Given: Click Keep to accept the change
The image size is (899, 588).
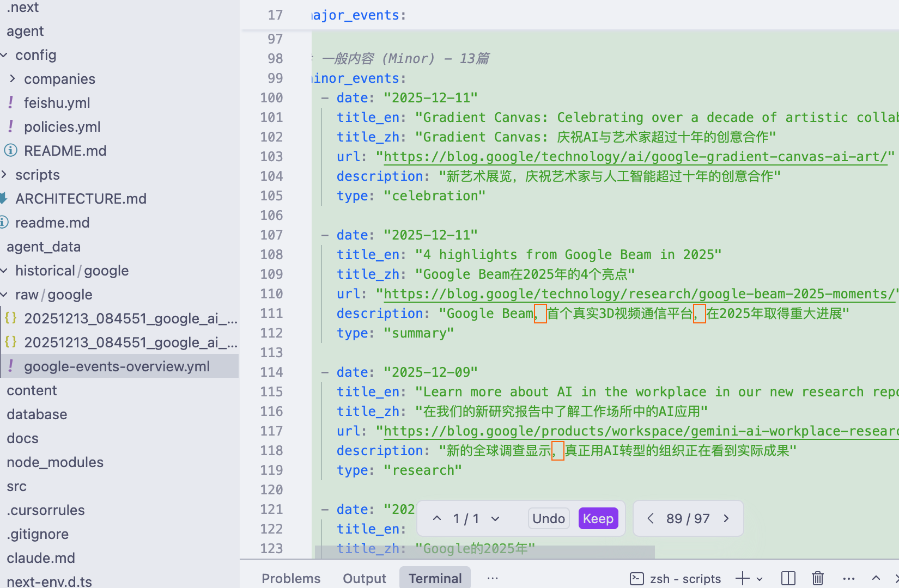Looking at the screenshot, I should [598, 518].
